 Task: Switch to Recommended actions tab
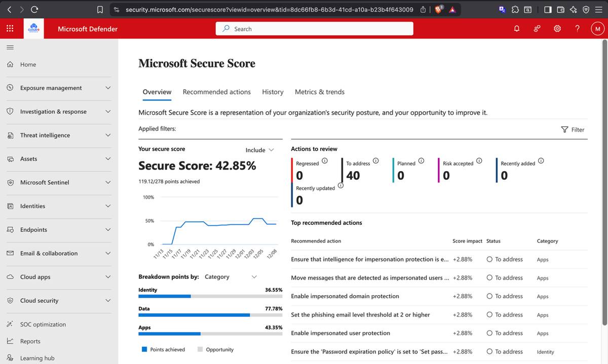tap(217, 92)
